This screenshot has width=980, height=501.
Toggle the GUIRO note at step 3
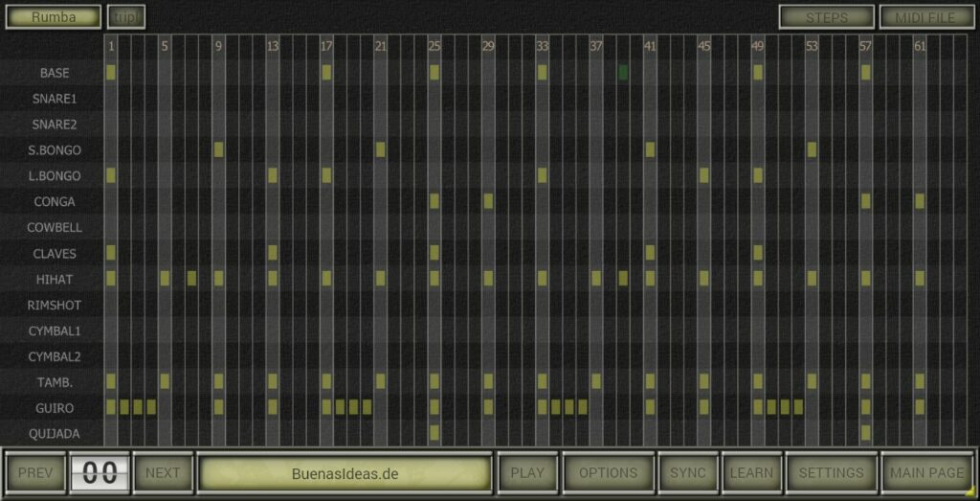(x=138, y=407)
